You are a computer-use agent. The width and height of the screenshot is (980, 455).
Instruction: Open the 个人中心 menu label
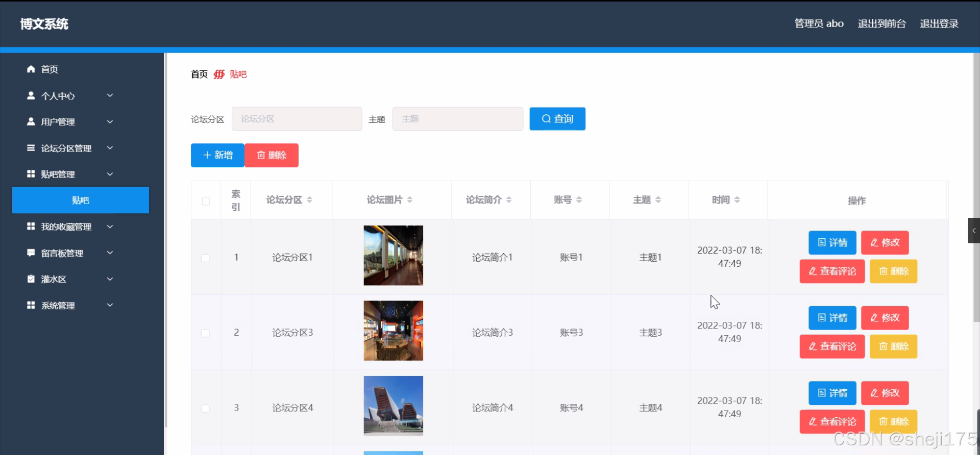[58, 96]
